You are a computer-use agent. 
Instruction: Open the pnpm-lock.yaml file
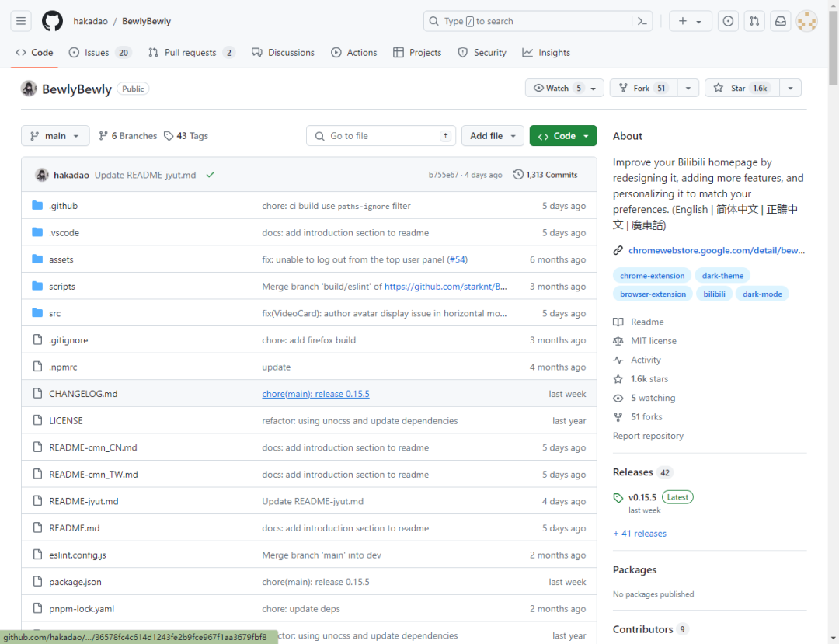pos(82,609)
